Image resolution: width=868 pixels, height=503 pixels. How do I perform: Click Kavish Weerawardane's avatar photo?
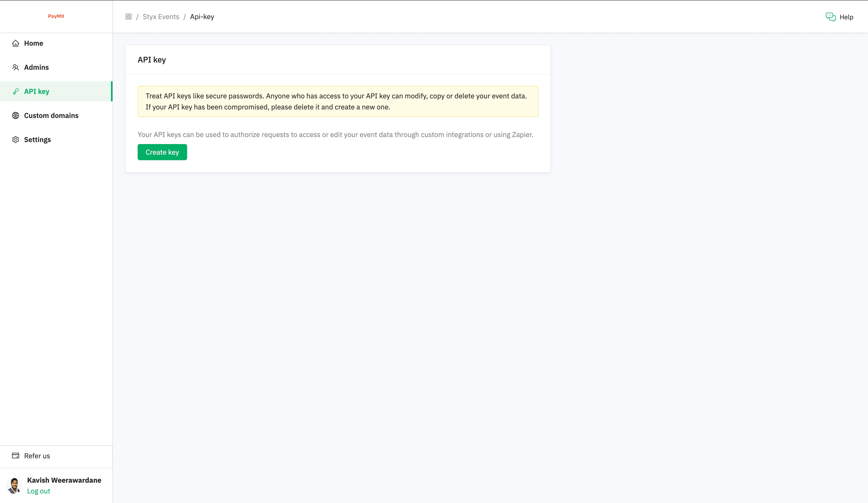[14, 485]
